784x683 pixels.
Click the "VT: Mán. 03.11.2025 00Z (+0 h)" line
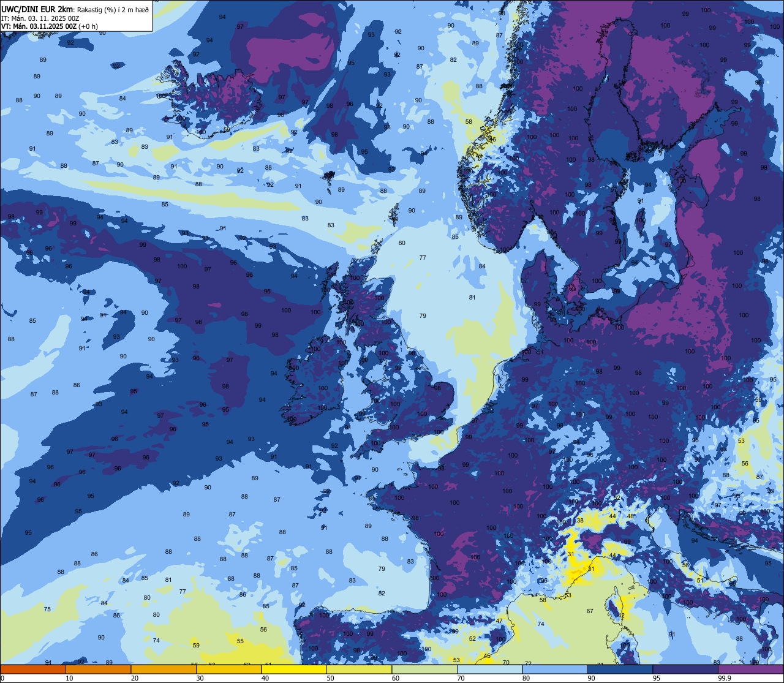pyautogui.click(x=50, y=26)
